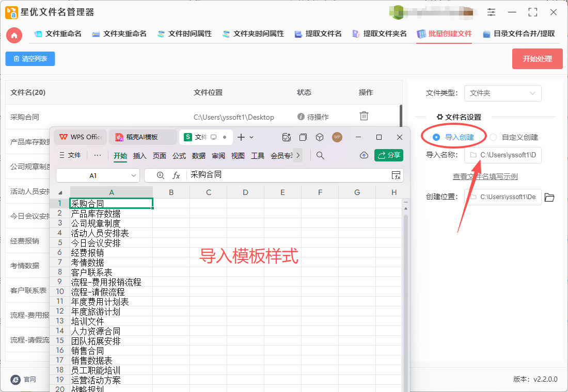Select the 自定义创建 radio button
Viewport: 568px width, 392px height.
coord(493,137)
